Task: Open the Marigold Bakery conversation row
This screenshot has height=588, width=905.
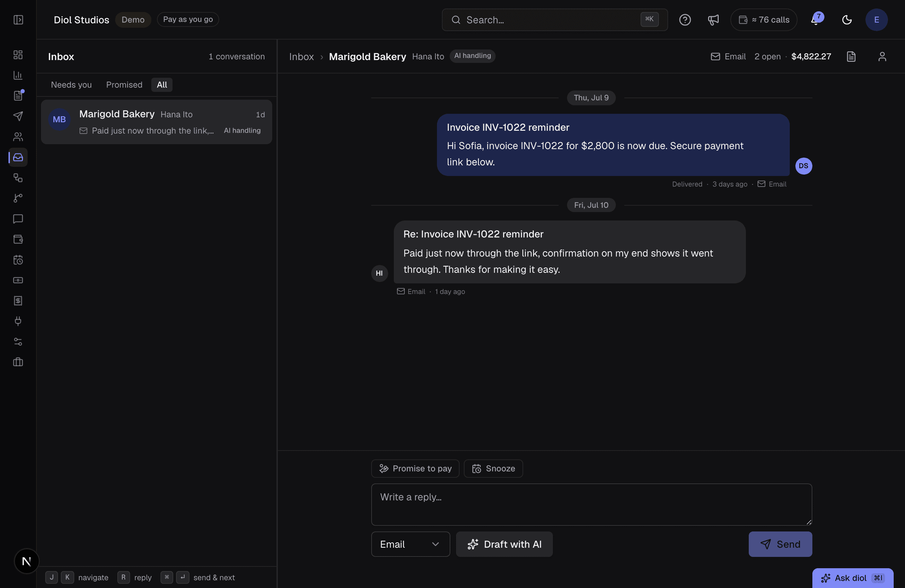Action: pos(157,122)
